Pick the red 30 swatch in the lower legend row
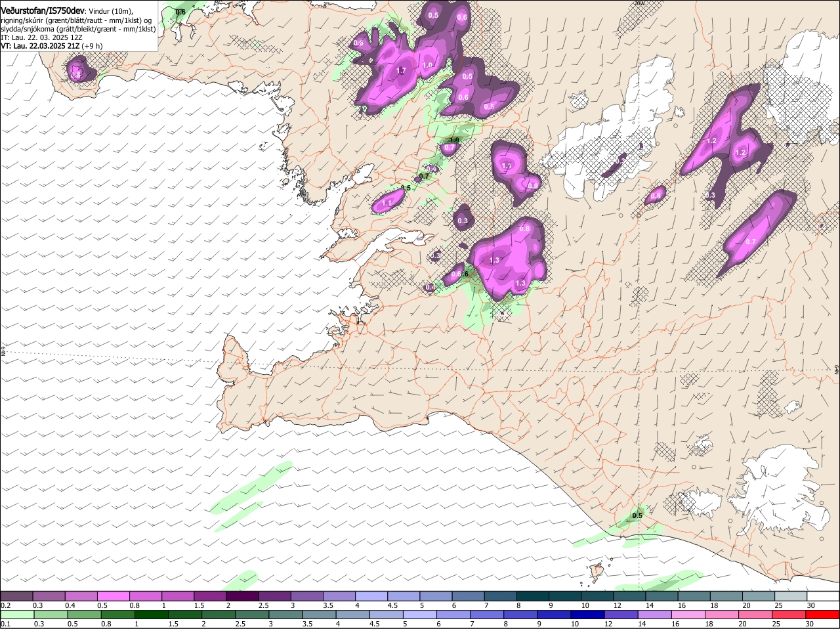The height and width of the screenshot is (629, 840). pyautogui.click(x=822, y=615)
